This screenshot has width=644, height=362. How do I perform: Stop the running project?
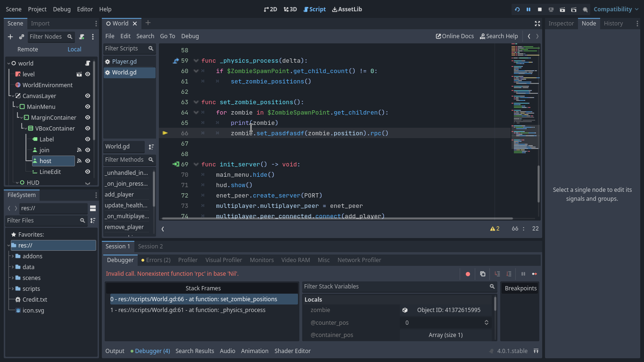[x=540, y=9]
